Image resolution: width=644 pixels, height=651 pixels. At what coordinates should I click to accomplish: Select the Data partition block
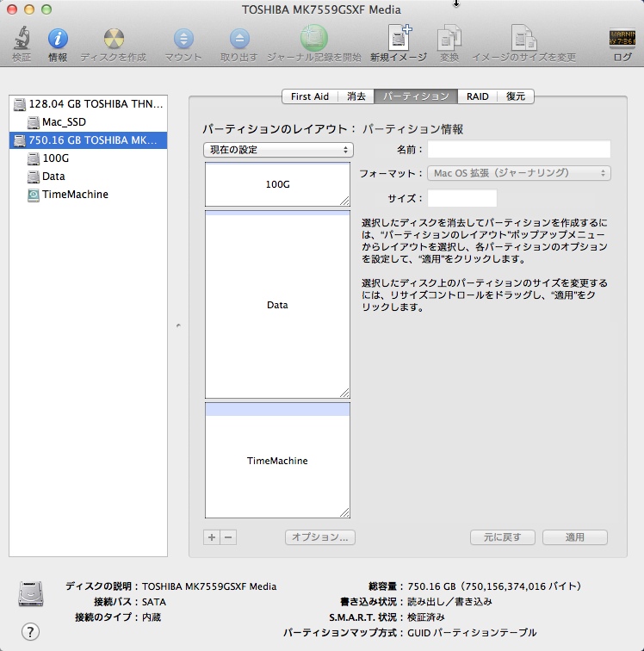pos(277,305)
